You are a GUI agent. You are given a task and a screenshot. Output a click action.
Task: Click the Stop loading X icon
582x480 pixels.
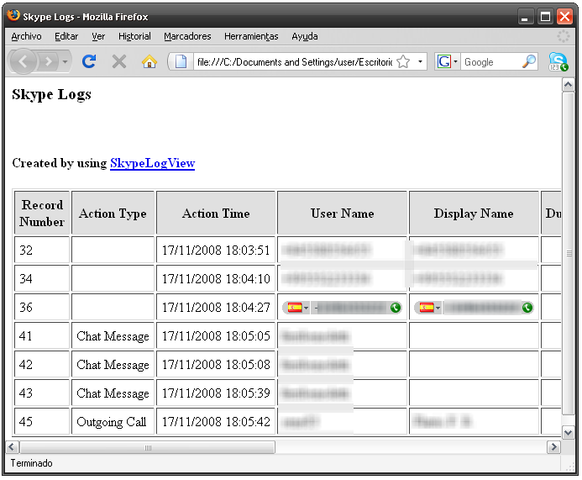119,61
